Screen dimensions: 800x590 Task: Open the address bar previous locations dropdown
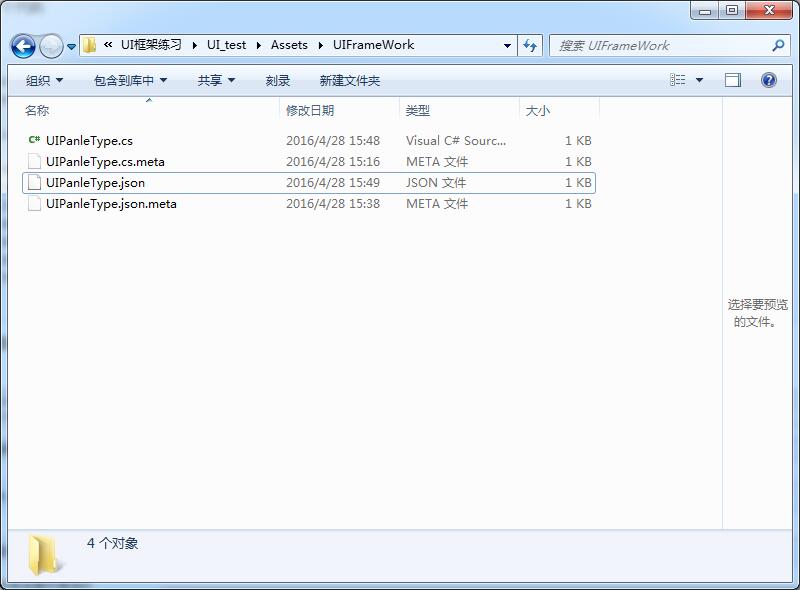tap(507, 46)
